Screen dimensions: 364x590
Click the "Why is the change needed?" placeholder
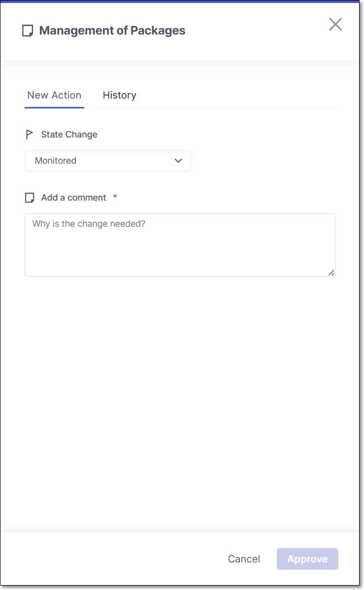pyautogui.click(x=89, y=224)
